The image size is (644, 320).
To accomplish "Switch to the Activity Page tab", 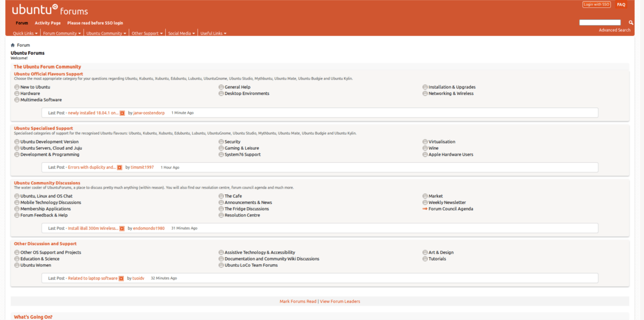I will coord(48,23).
